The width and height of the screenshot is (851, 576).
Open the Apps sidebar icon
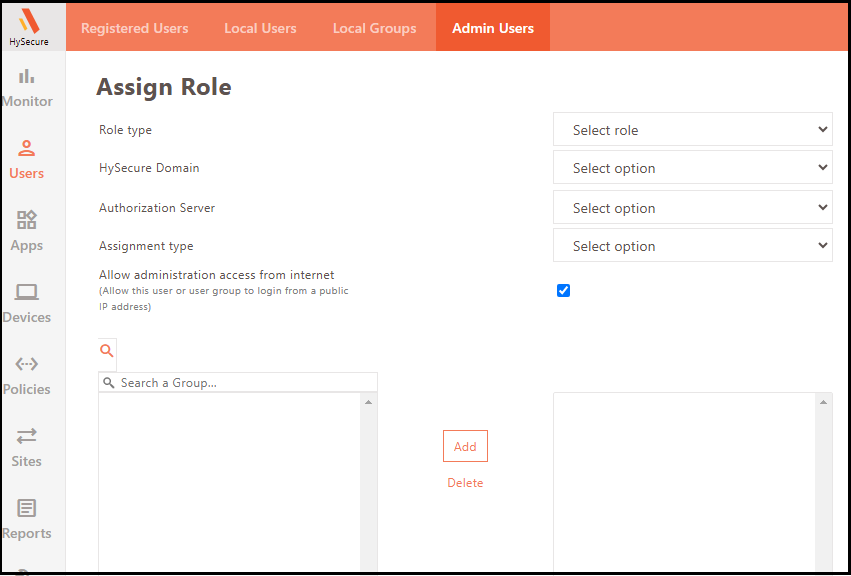click(x=27, y=231)
